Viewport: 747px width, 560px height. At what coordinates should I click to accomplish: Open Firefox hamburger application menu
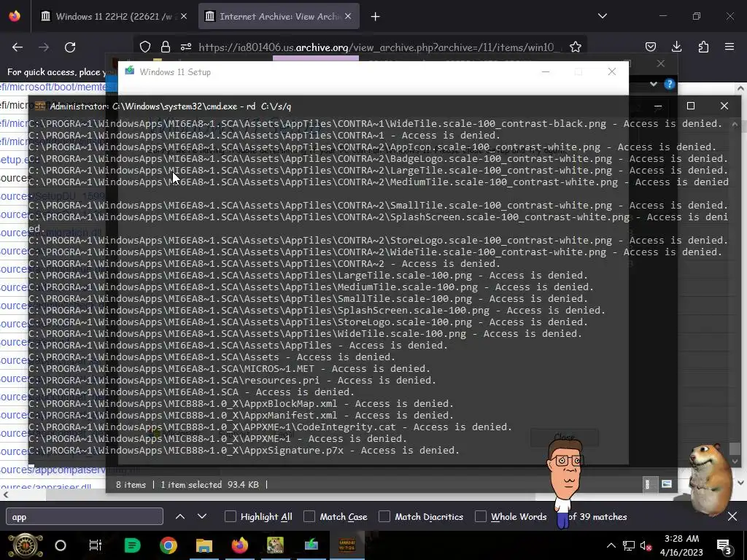tap(729, 47)
